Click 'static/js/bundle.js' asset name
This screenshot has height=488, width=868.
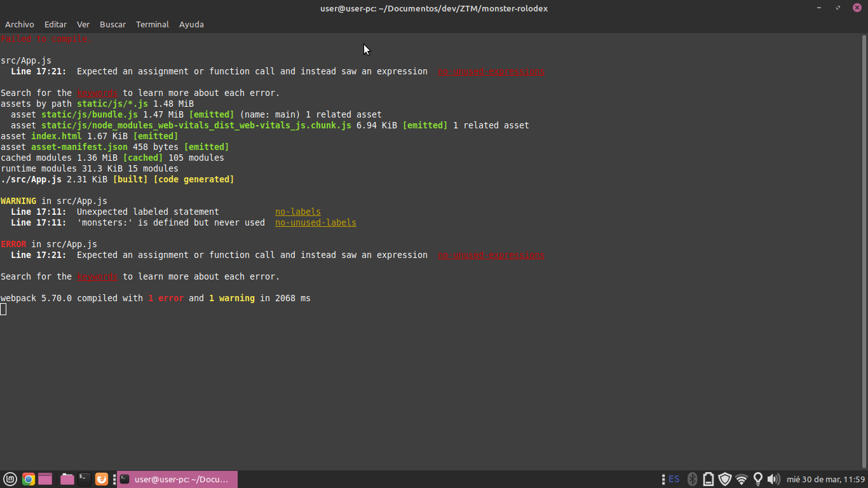pyautogui.click(x=90, y=114)
